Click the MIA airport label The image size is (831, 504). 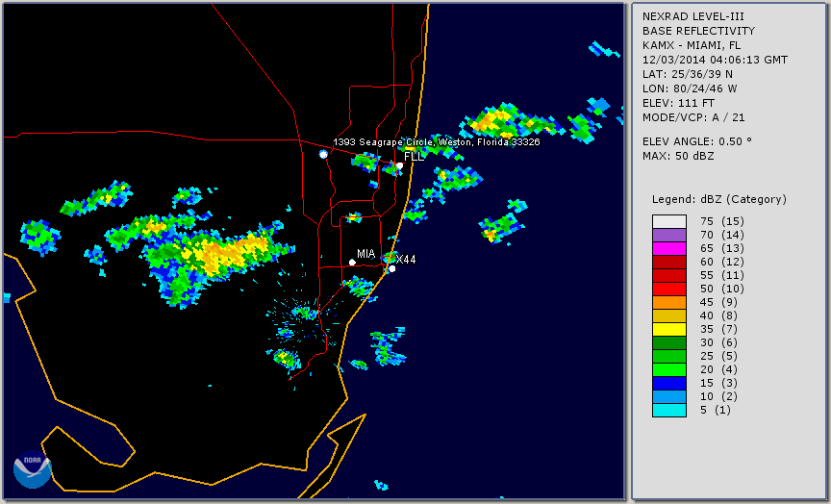tap(365, 254)
